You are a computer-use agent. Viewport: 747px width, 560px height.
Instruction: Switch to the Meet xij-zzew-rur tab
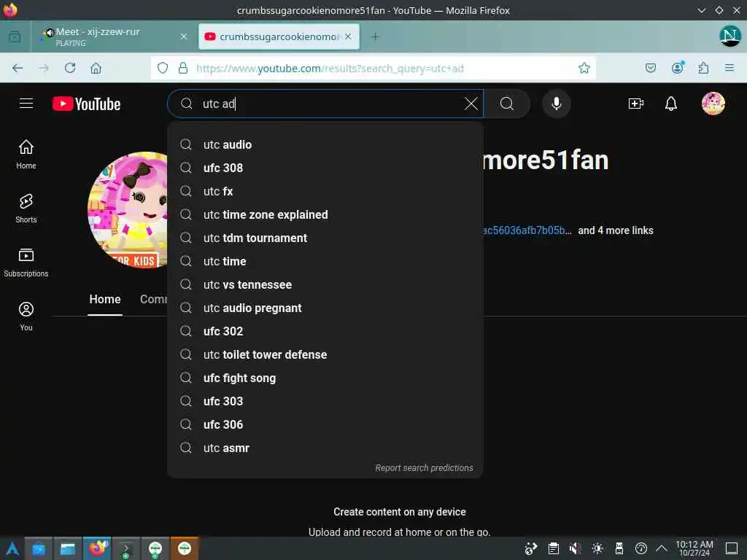[109, 36]
